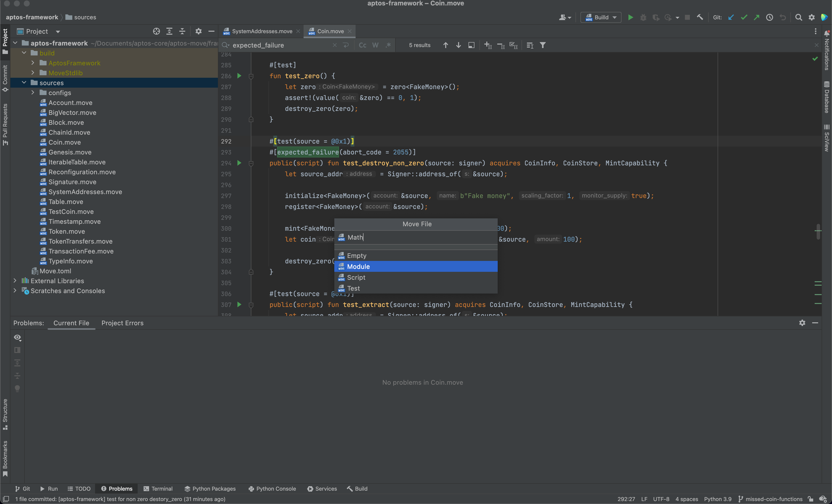Commit changes with Git checkmark
This screenshot has height=504, width=832.
[x=744, y=17]
